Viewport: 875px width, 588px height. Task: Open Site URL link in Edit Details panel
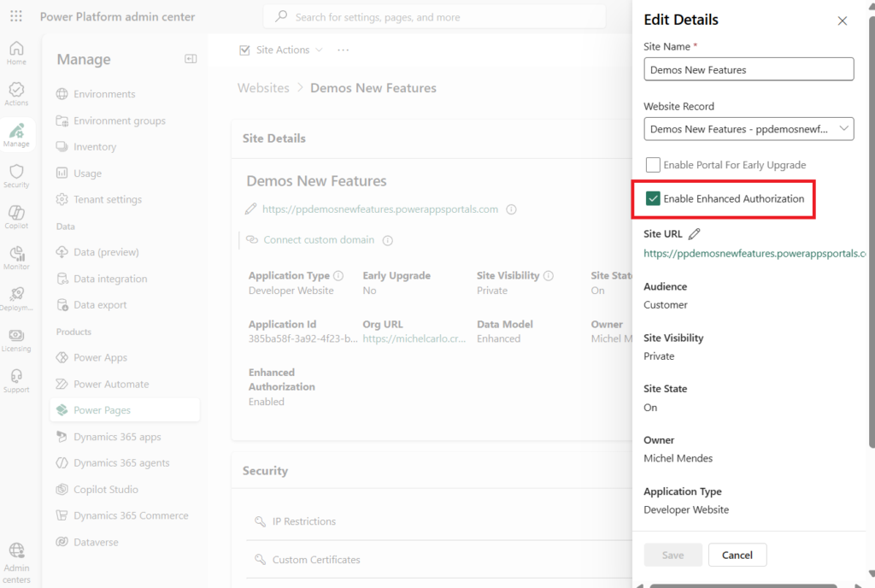coord(755,253)
